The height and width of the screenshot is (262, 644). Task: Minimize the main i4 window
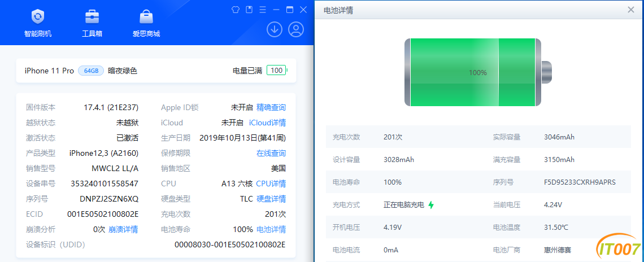[x=276, y=10]
